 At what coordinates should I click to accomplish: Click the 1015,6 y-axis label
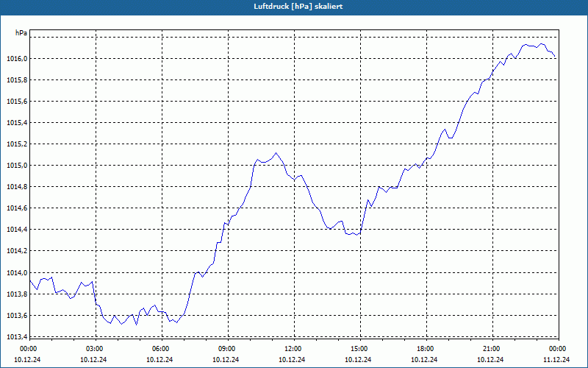point(17,102)
